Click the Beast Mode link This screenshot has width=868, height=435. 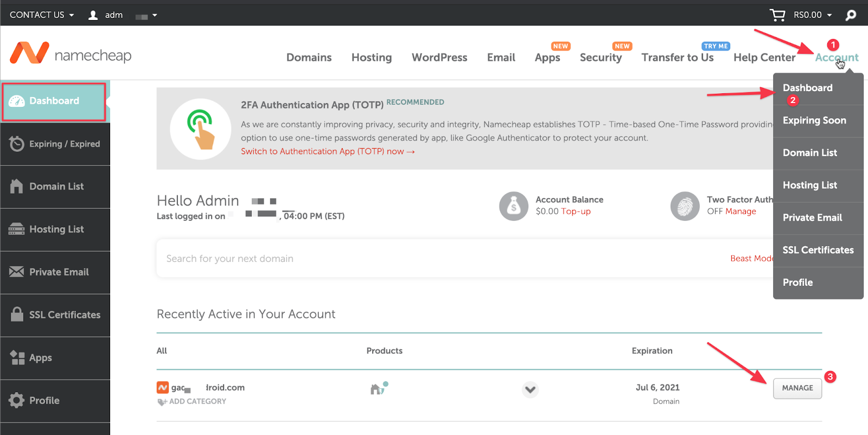point(751,259)
